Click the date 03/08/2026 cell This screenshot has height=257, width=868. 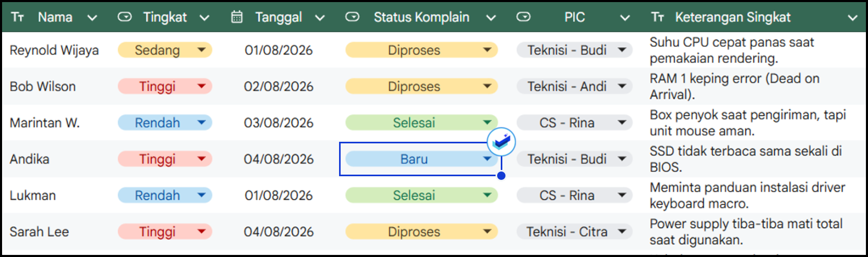pos(279,123)
